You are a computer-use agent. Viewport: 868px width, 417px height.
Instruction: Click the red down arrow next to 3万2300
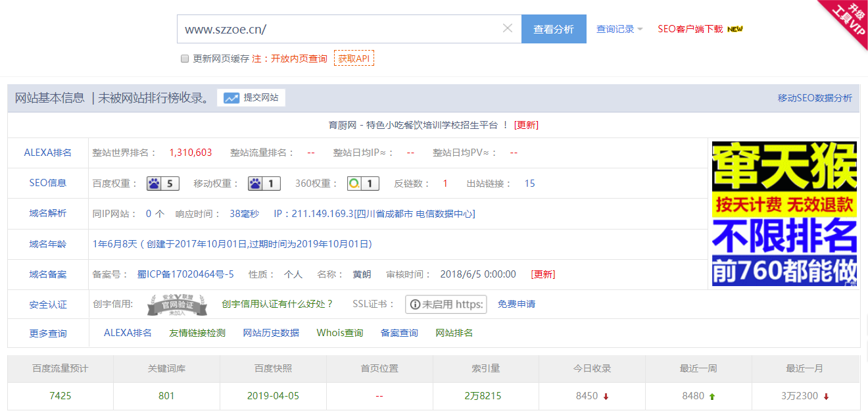tap(826, 397)
